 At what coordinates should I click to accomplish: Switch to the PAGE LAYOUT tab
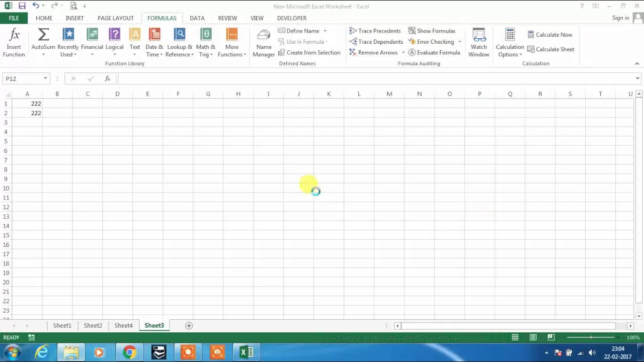coord(116,18)
